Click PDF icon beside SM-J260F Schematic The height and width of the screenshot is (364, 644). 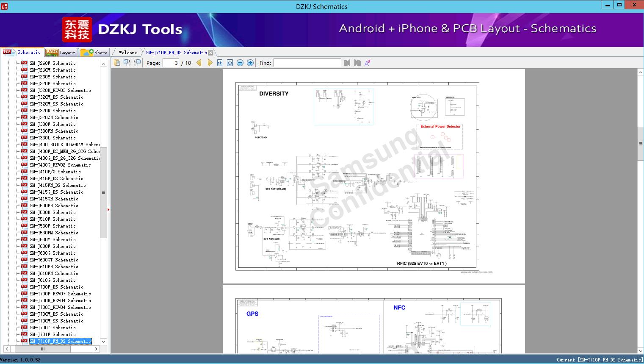tap(24, 63)
